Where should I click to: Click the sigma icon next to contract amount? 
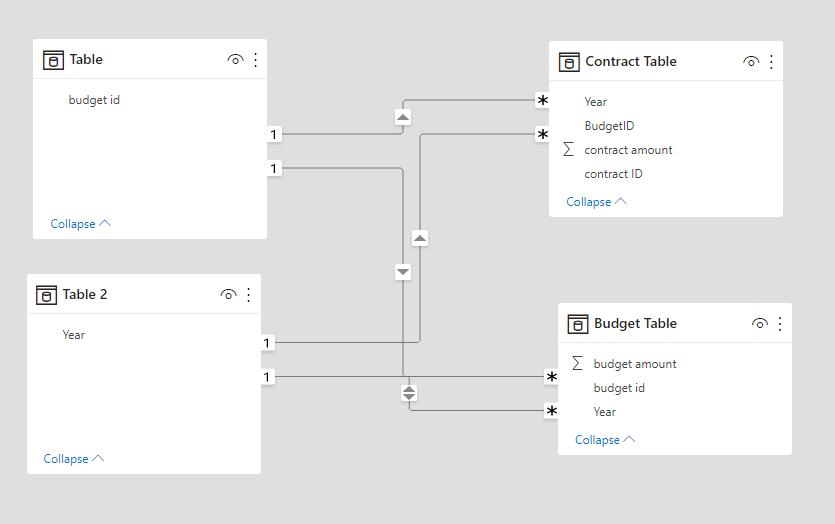[x=568, y=149]
